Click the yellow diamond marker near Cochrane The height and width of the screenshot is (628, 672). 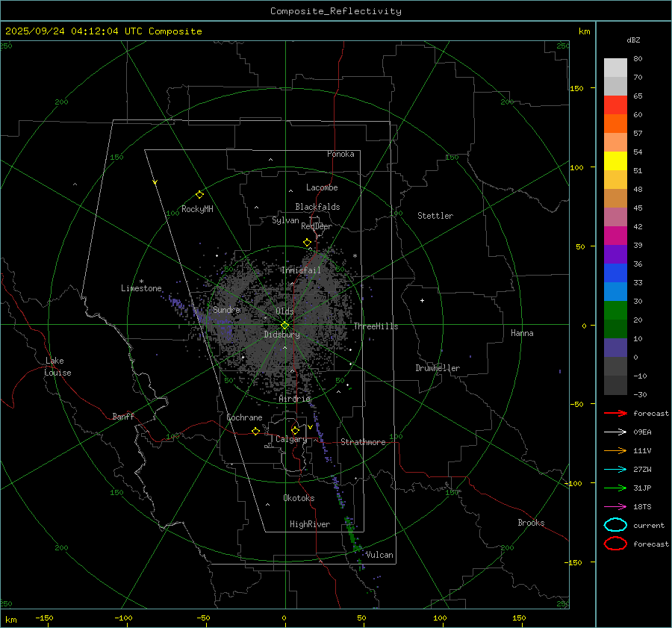coord(255,432)
